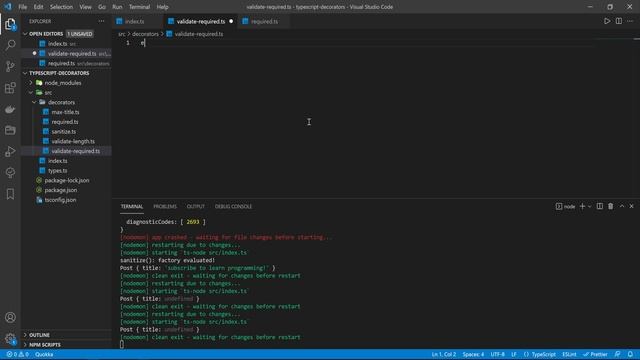Open the Project Manager folder view

click(x=10, y=130)
